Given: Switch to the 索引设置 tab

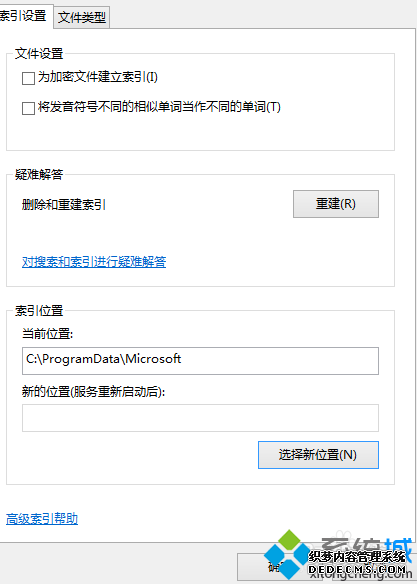Looking at the screenshot, I should point(23,16).
